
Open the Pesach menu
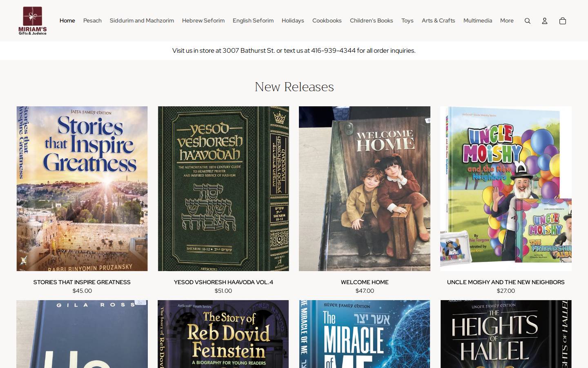pos(92,20)
